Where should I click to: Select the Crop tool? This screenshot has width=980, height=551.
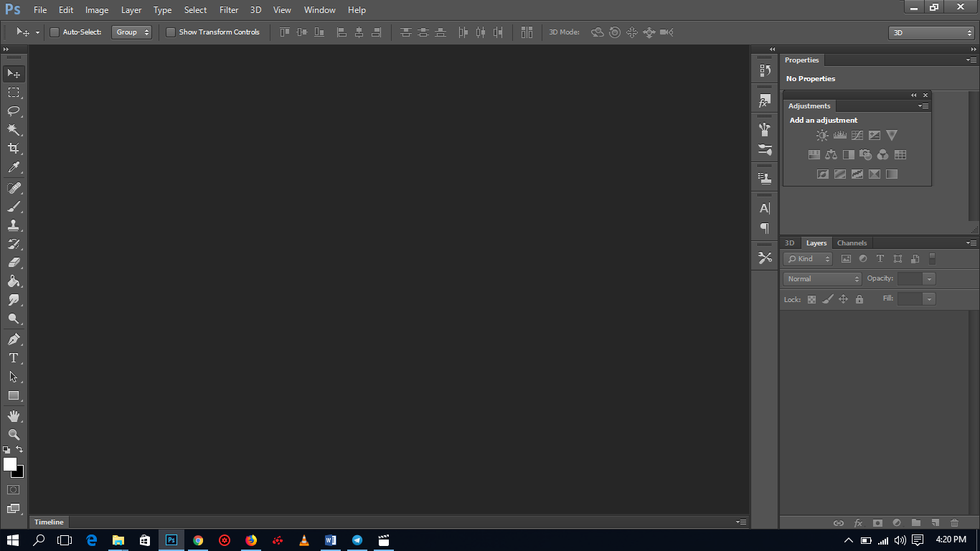tap(14, 149)
